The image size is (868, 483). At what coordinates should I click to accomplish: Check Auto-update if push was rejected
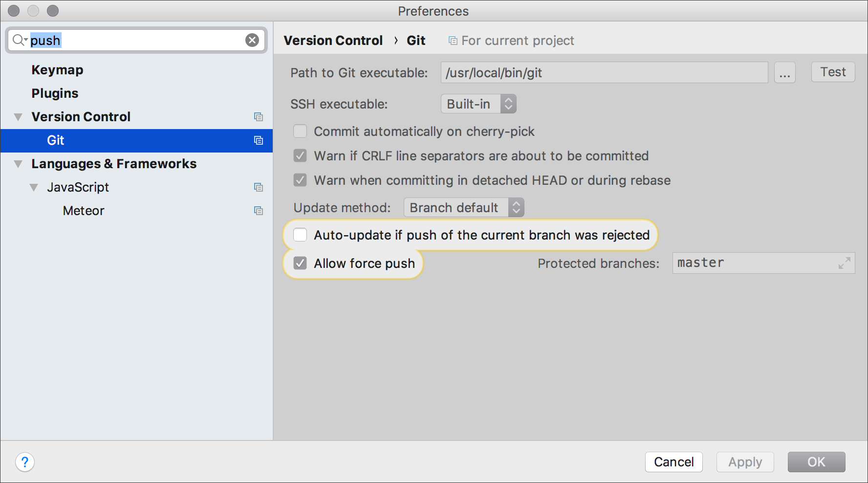coord(300,235)
